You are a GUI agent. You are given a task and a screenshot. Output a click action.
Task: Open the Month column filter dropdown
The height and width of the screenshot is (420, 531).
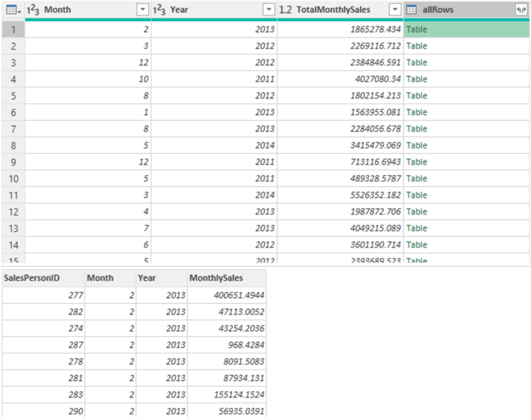pyautogui.click(x=143, y=9)
